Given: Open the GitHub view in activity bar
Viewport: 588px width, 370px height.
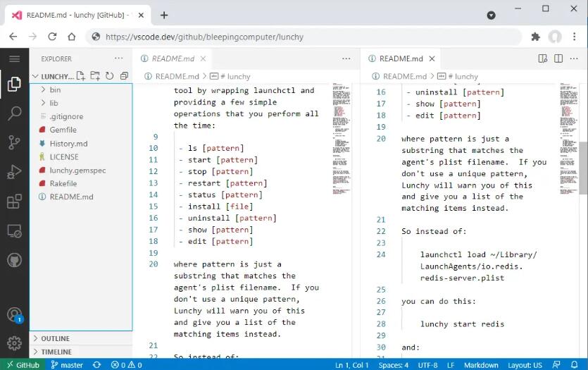Looking at the screenshot, I should [14, 260].
